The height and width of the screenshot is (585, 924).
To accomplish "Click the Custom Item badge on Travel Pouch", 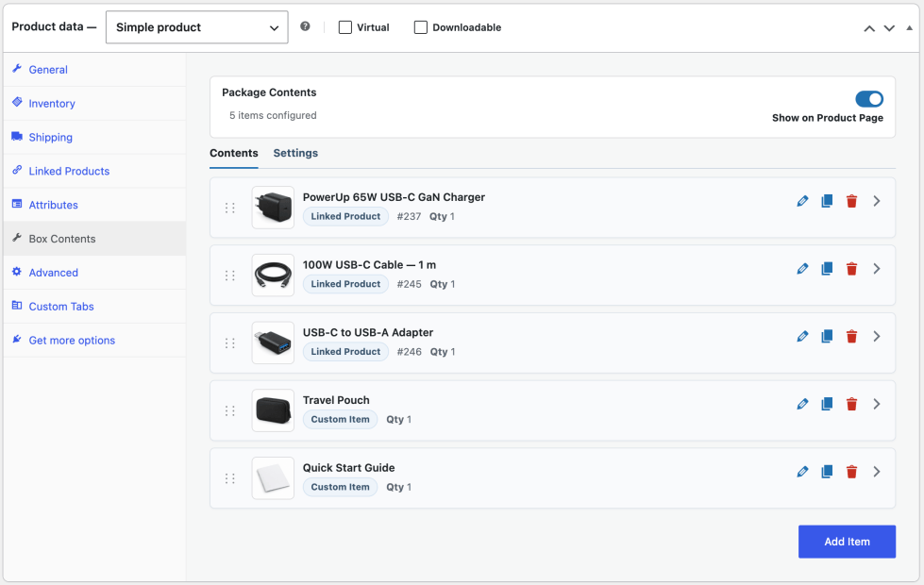I will [340, 420].
